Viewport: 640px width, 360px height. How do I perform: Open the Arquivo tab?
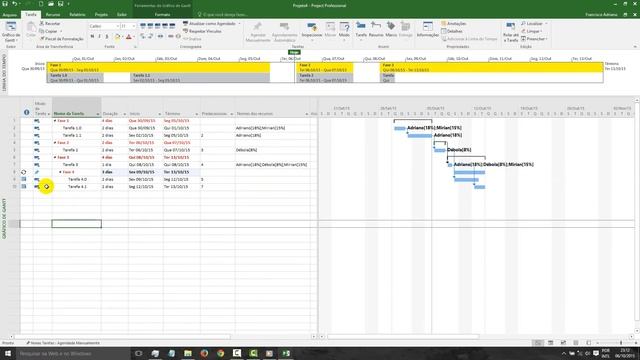point(9,15)
